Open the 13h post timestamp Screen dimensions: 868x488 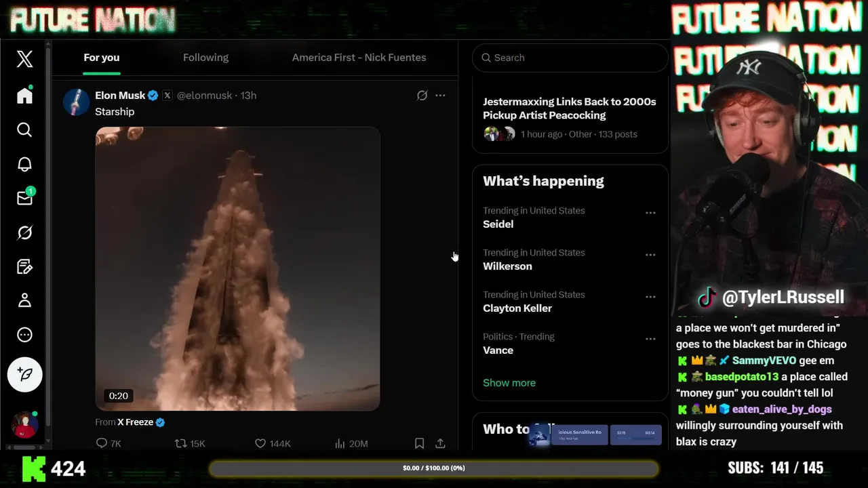tap(249, 96)
